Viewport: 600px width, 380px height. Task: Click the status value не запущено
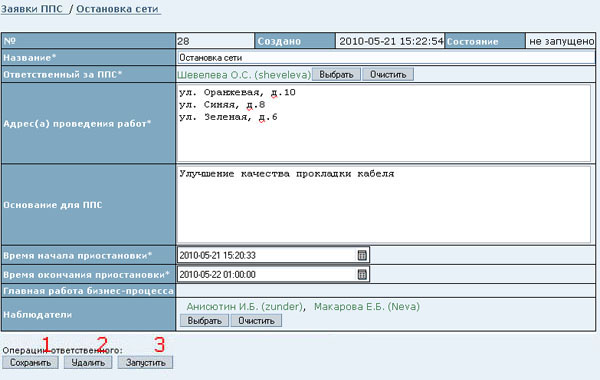tap(561, 41)
